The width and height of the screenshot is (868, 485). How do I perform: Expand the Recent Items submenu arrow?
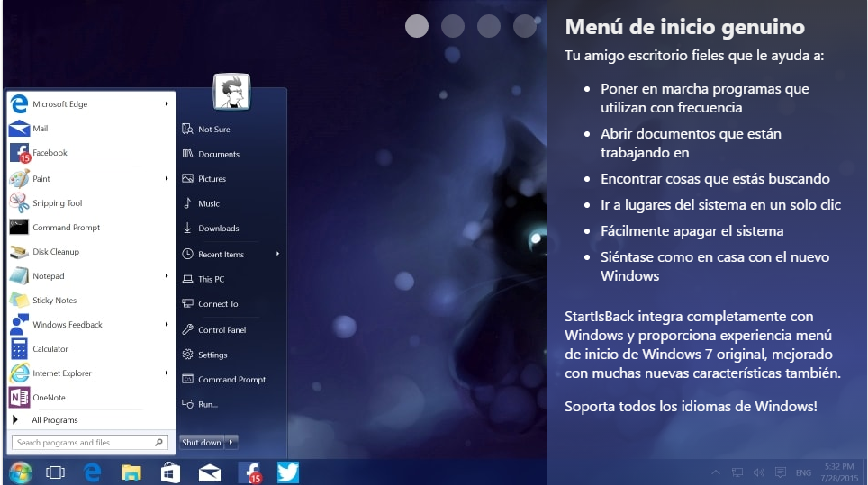(277, 254)
